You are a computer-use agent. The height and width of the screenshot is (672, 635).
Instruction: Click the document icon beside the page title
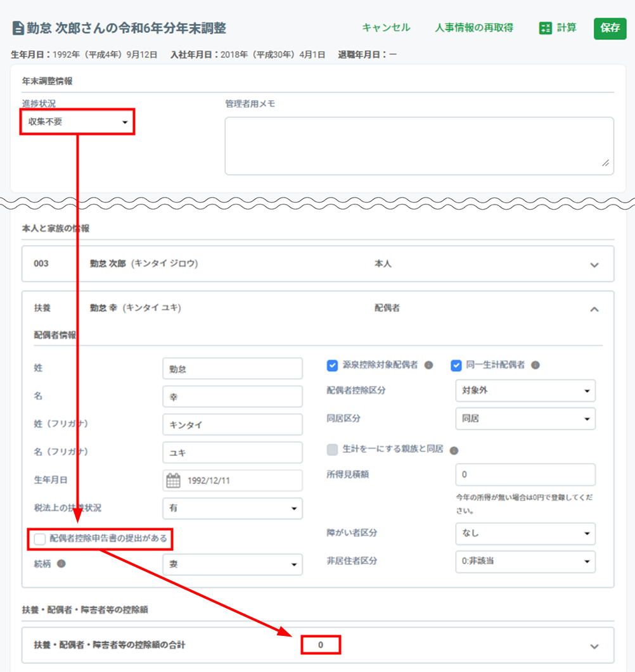click(18, 29)
